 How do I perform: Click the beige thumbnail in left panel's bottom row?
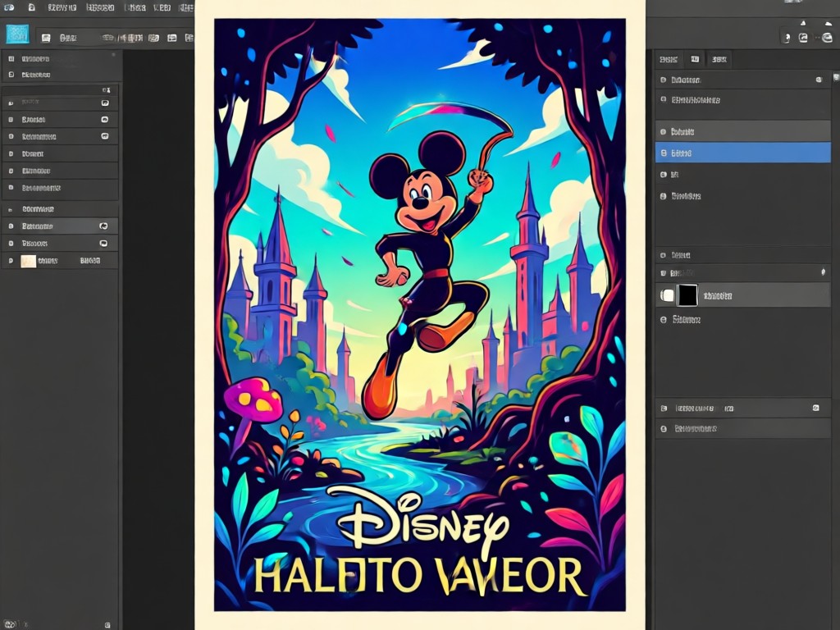pos(28,261)
